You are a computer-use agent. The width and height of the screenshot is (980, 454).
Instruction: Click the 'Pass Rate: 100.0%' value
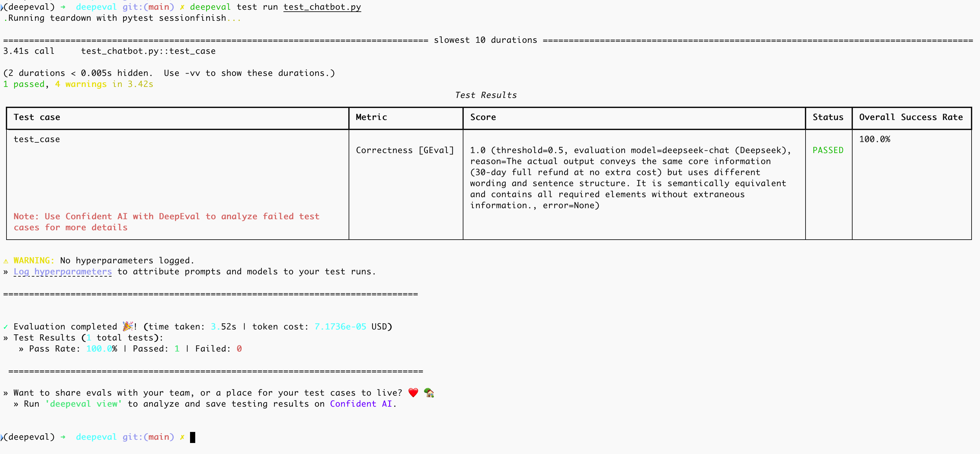click(x=73, y=349)
